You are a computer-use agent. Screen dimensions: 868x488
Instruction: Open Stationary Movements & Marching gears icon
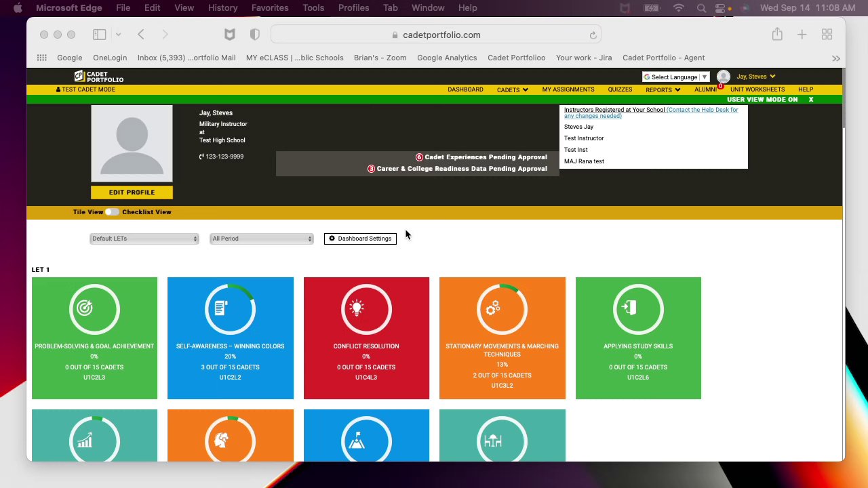[493, 308]
